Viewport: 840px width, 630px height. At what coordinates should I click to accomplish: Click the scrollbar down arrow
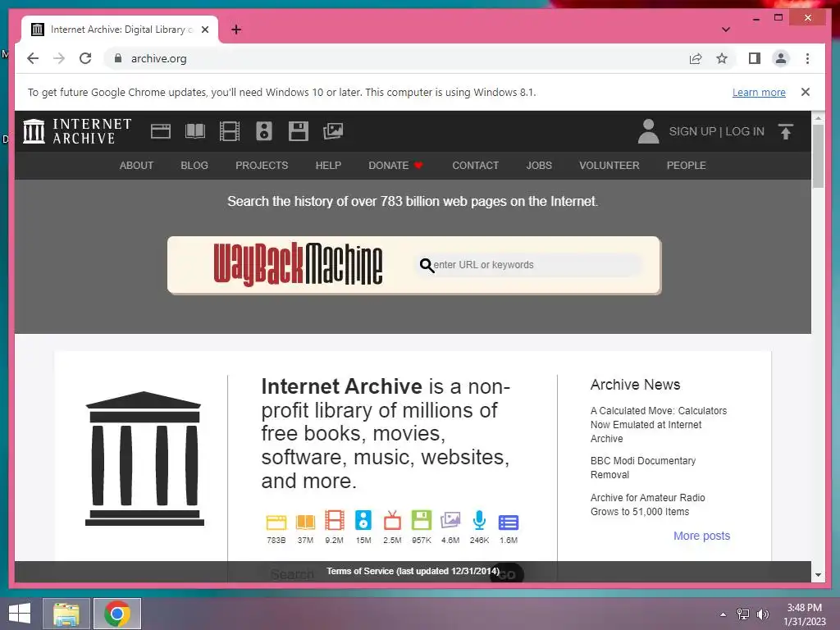click(818, 575)
